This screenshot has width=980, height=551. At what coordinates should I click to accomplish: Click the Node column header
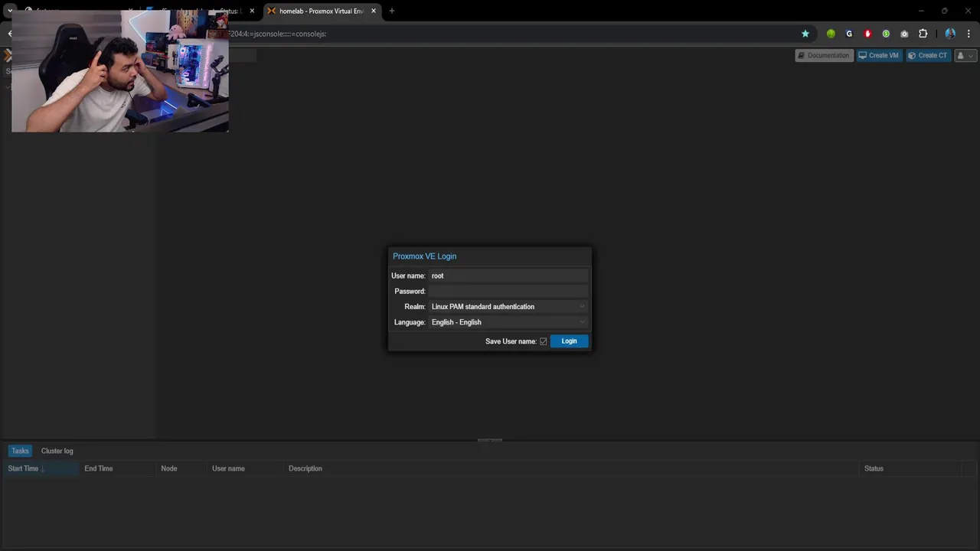click(x=181, y=468)
